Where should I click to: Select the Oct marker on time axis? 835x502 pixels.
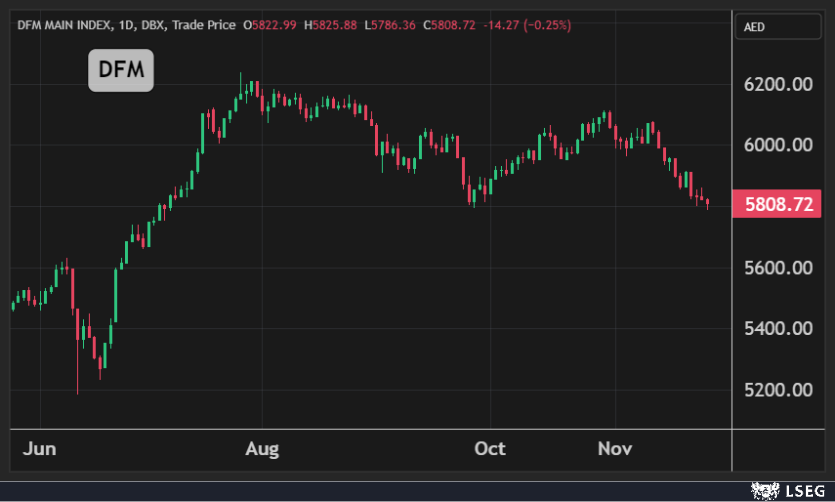pos(489,449)
